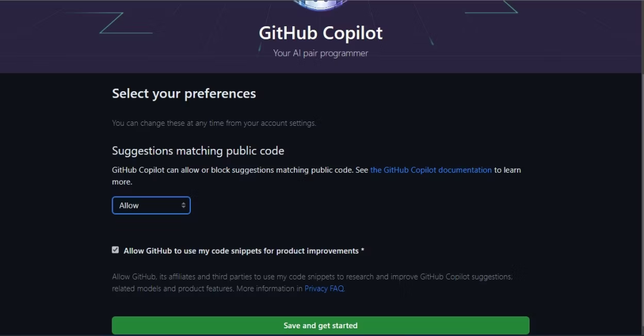Click the GitHub Copilot page title

click(321, 33)
